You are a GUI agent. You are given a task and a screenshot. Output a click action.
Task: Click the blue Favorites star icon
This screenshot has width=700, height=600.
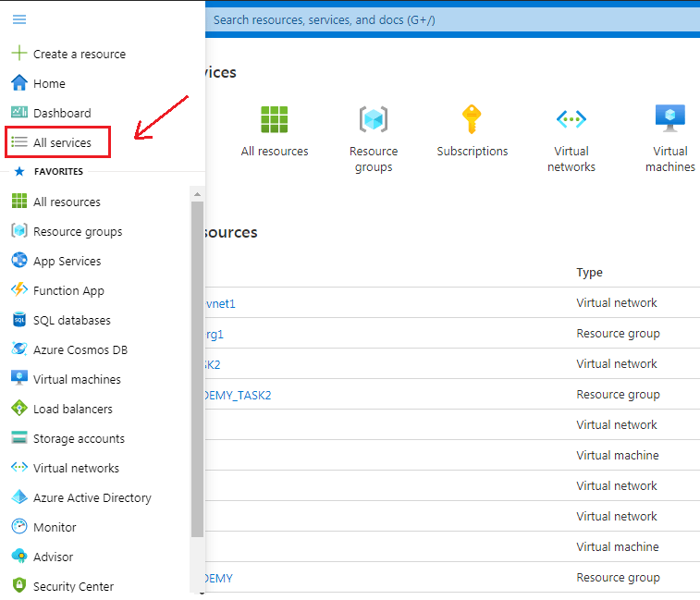19,171
